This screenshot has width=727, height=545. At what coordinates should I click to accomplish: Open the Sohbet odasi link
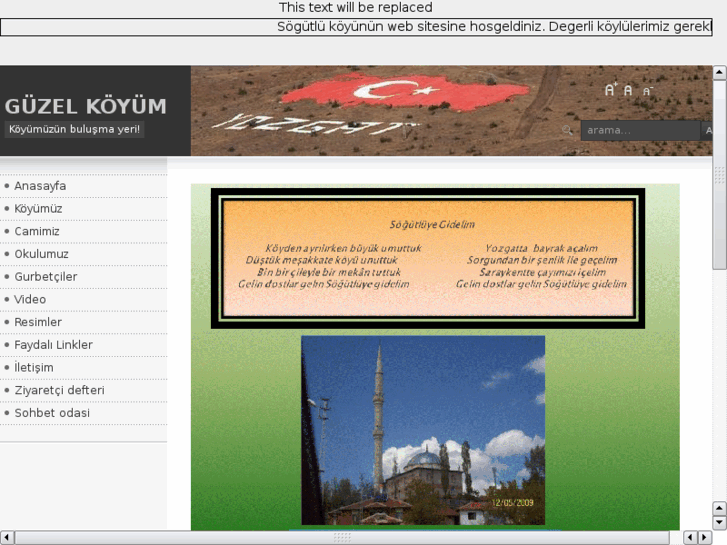click(x=52, y=413)
